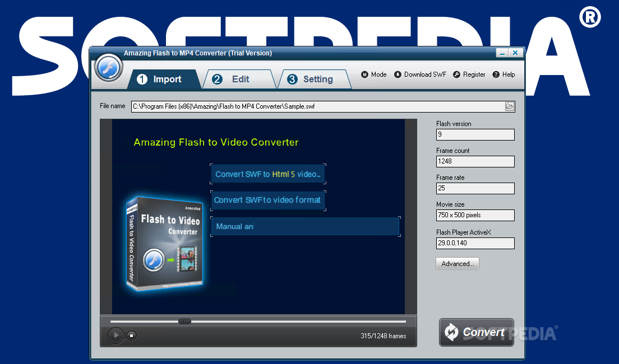Click Convert SWF to video format link
This screenshot has width=619, height=364.
(x=268, y=200)
